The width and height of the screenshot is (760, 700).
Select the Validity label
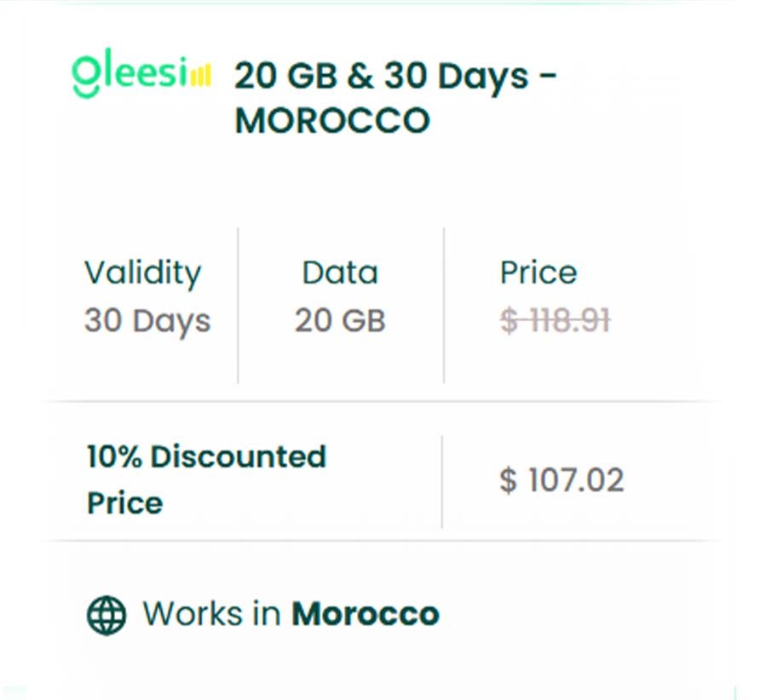point(142,273)
